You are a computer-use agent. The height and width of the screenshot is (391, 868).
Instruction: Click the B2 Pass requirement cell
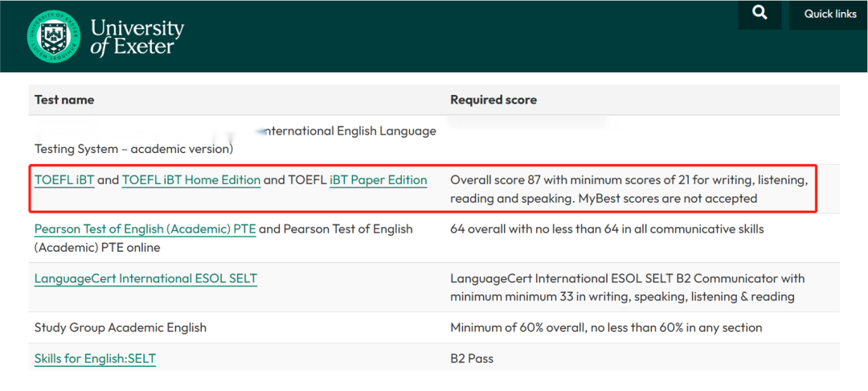pos(472,358)
